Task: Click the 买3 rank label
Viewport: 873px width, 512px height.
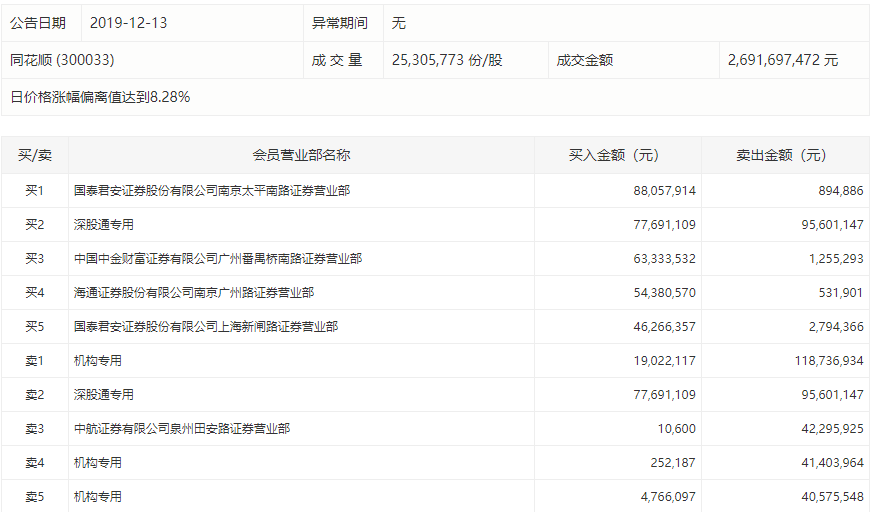Action: [x=35, y=259]
